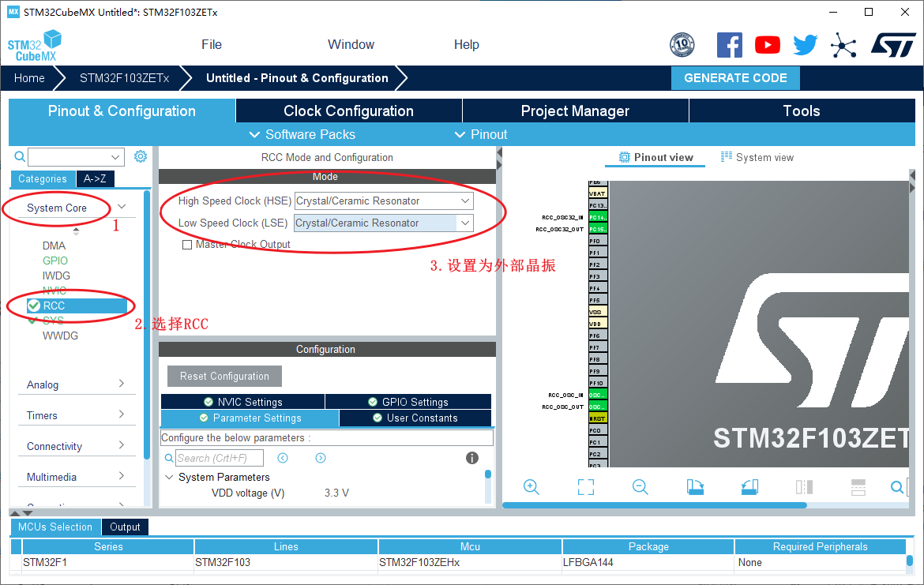
Task: Rotate the chip counter-clockwise
Action: [749, 486]
